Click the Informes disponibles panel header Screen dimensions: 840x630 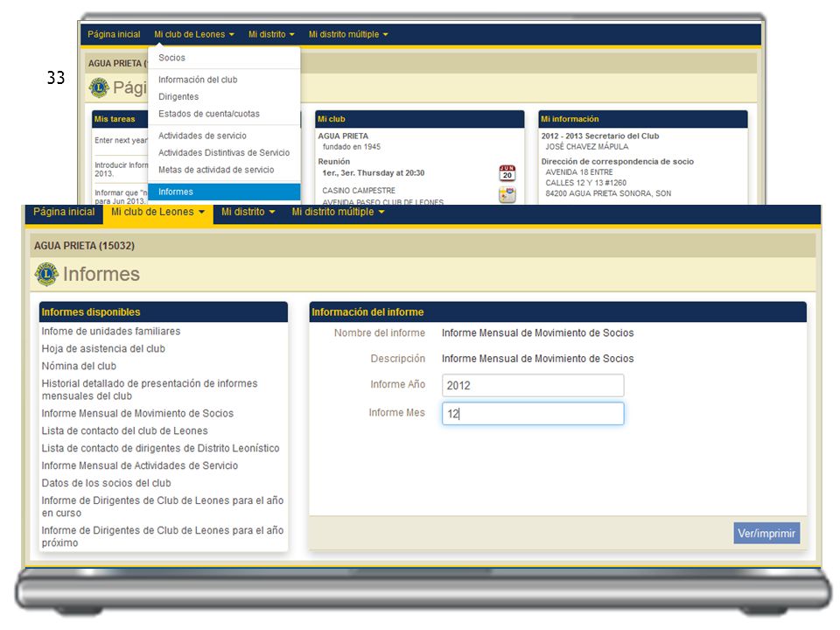[164, 312]
